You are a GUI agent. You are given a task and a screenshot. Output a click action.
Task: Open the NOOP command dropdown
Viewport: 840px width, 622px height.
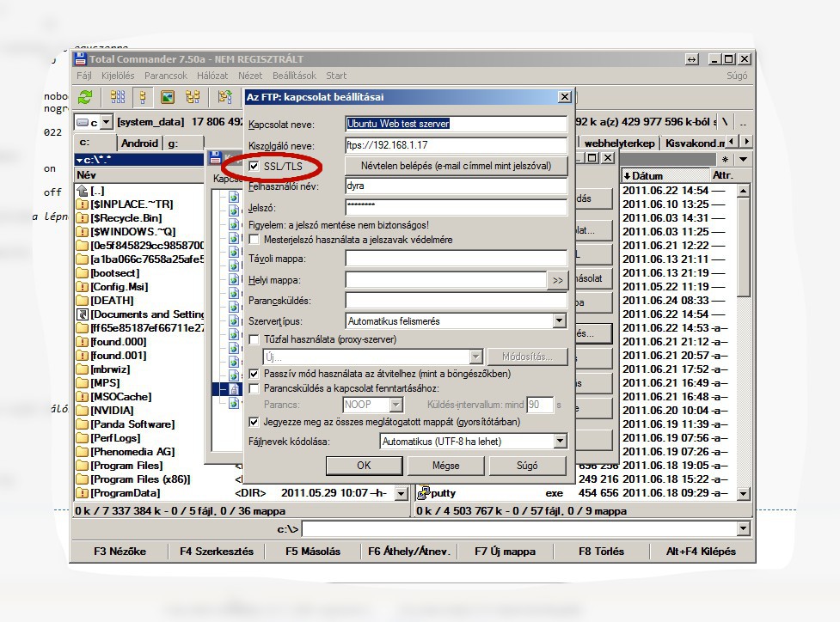pos(395,405)
